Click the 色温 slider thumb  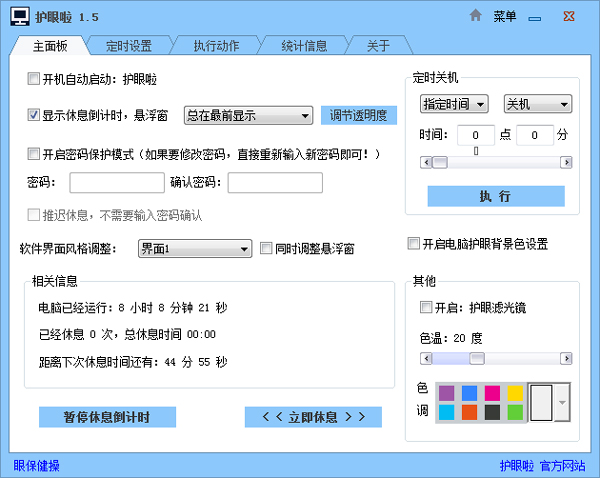coord(477,359)
